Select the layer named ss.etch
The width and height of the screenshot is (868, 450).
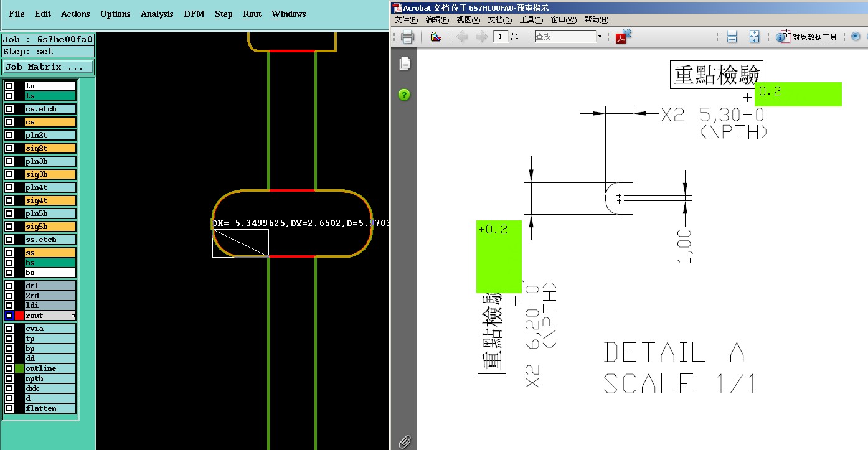[x=50, y=240]
